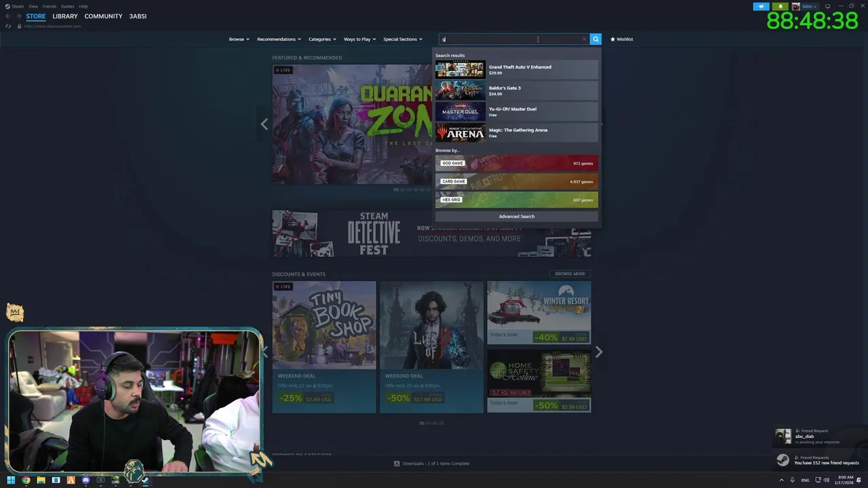Open the Advanced Search link
Screen dimensions: 868x488
tap(517, 216)
